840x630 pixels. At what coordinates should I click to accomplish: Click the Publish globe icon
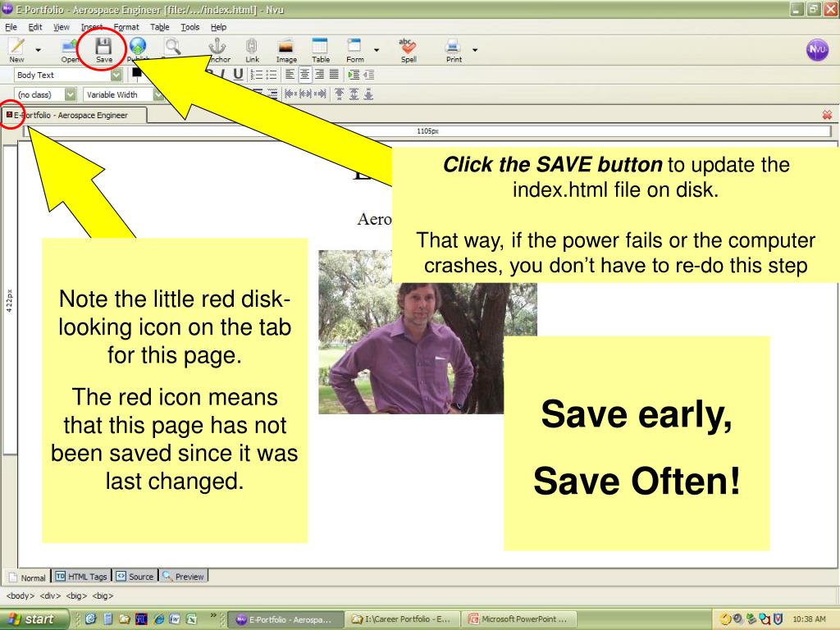[x=138, y=47]
